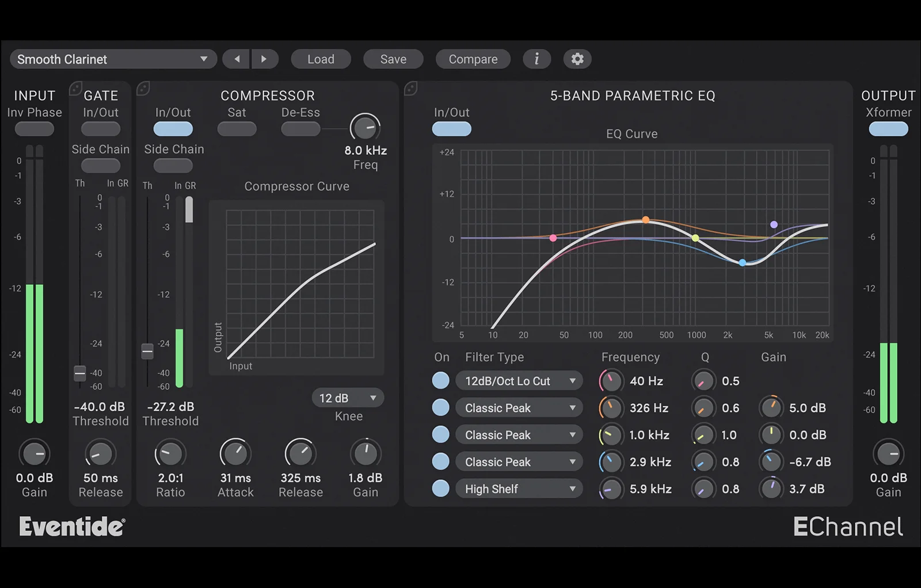This screenshot has height=588, width=921.
Task: Open the 12 dB Knee dropdown
Action: point(348,398)
